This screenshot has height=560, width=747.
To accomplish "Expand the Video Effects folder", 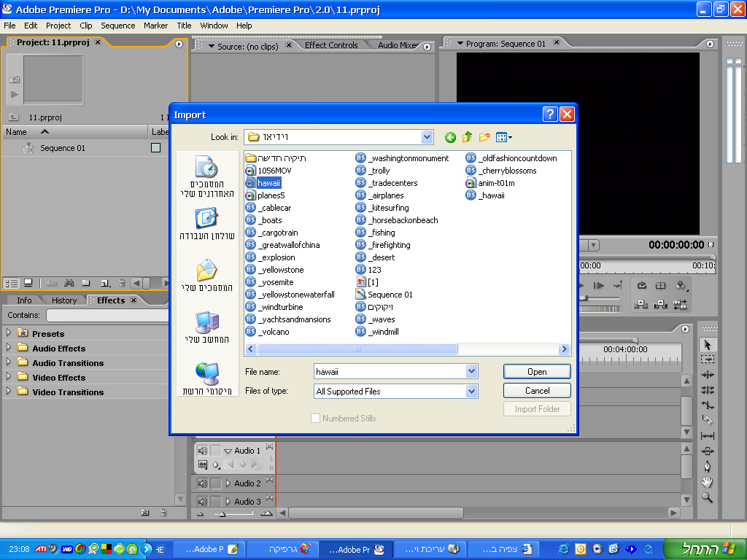I will (9, 378).
